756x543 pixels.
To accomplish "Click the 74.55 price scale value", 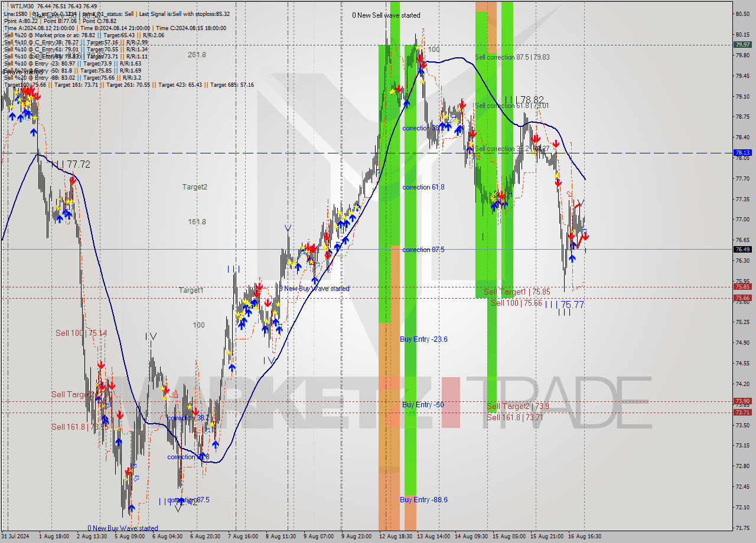I will pyautogui.click(x=742, y=363).
